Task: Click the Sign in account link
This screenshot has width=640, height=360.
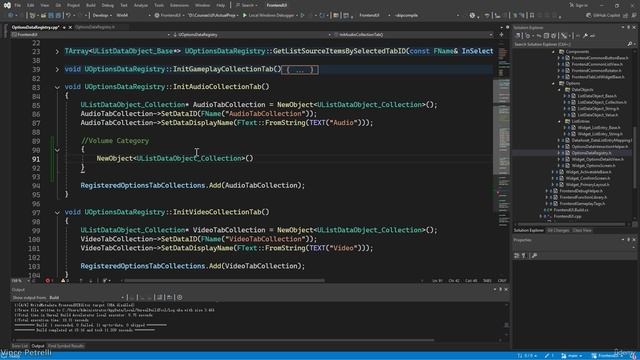Action: (578, 5)
